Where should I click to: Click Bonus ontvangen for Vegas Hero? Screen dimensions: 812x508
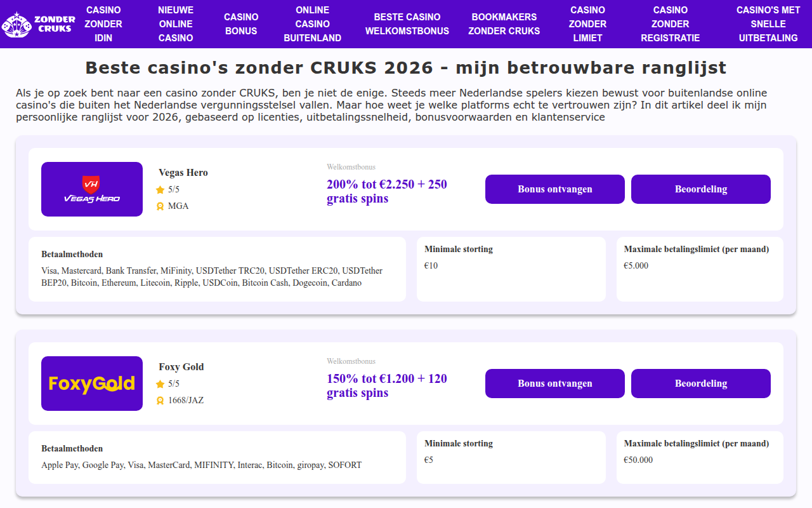pyautogui.click(x=555, y=189)
